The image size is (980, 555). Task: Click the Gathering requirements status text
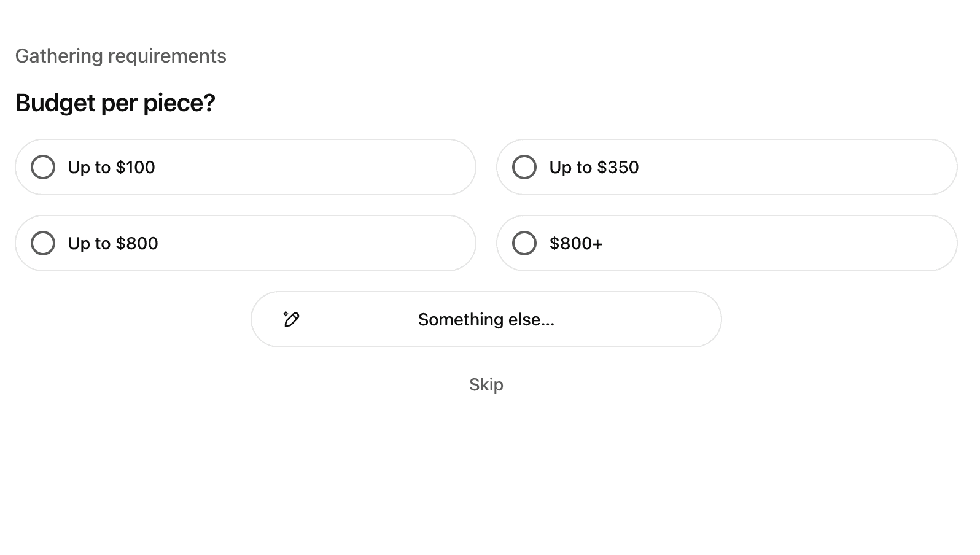[x=120, y=56]
